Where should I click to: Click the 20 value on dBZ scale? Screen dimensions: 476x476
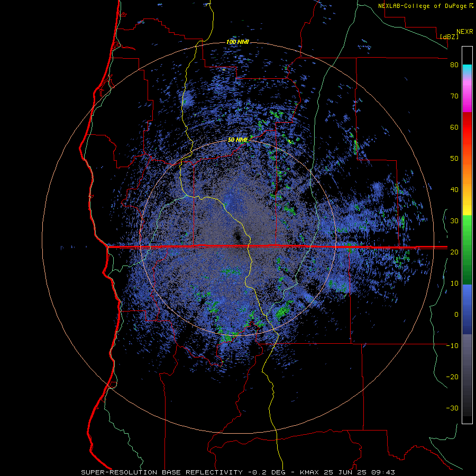454,252
